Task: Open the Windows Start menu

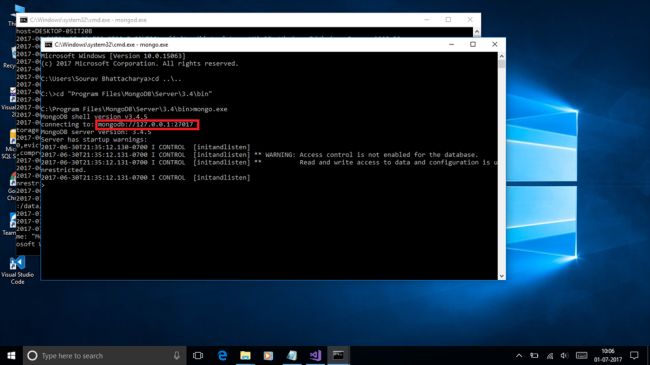Action: pyautogui.click(x=11, y=355)
